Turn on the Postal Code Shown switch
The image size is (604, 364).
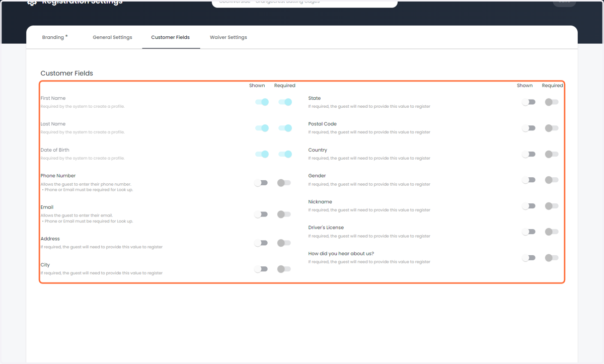coord(528,128)
